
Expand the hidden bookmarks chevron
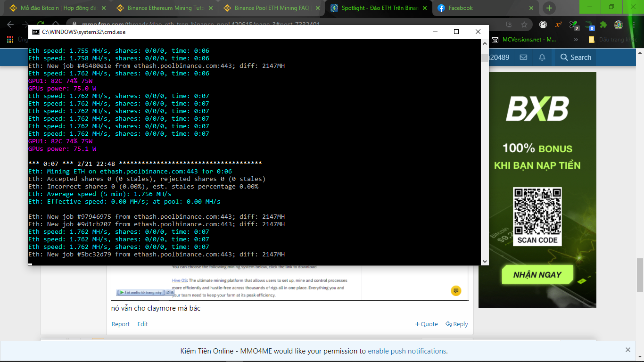(x=576, y=40)
